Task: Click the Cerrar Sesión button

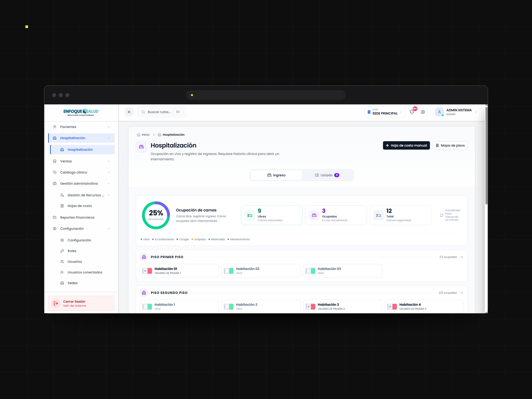Action: (x=81, y=303)
